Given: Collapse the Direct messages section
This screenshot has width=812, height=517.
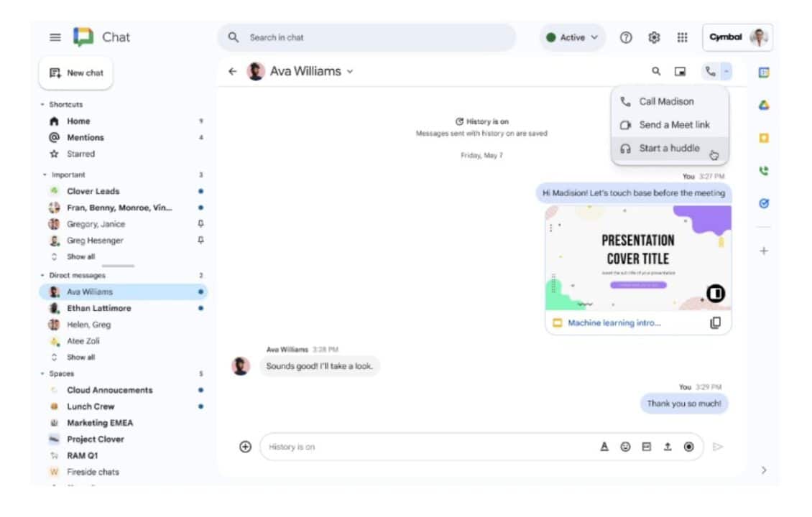Looking at the screenshot, I should 44,276.
